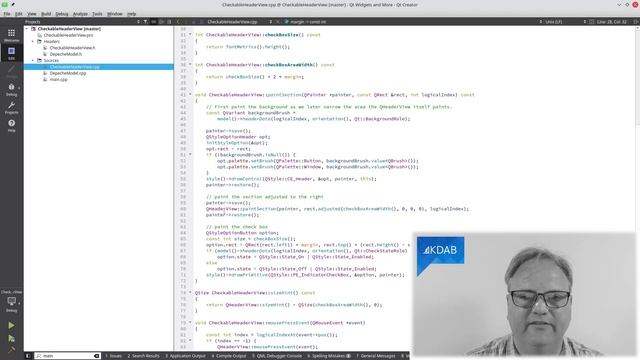Show the QML Debugger Console pane

pyautogui.click(x=277, y=356)
